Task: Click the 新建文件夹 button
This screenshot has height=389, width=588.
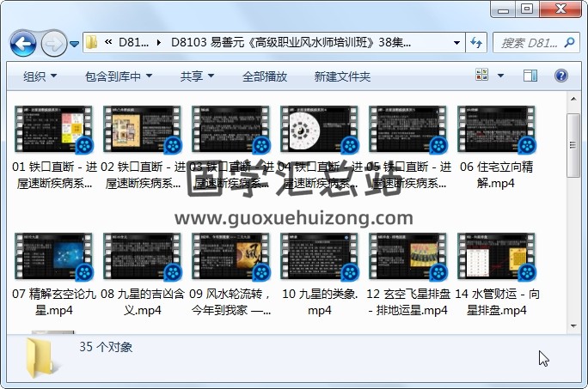Action: pyautogui.click(x=342, y=76)
